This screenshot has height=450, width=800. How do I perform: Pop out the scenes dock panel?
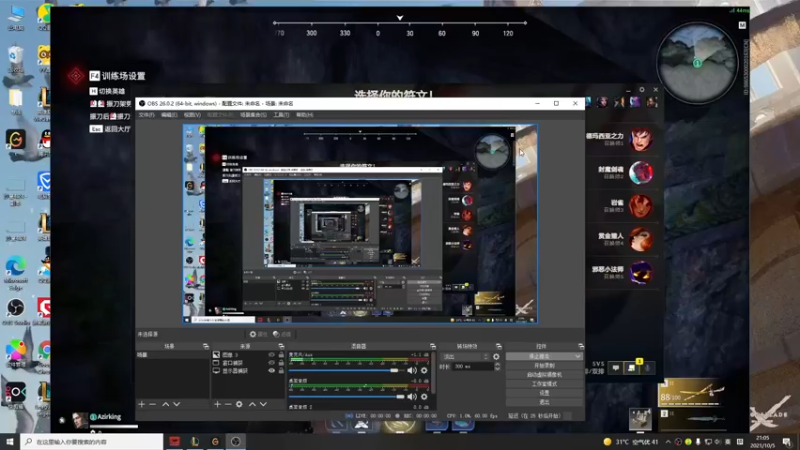click(206, 346)
